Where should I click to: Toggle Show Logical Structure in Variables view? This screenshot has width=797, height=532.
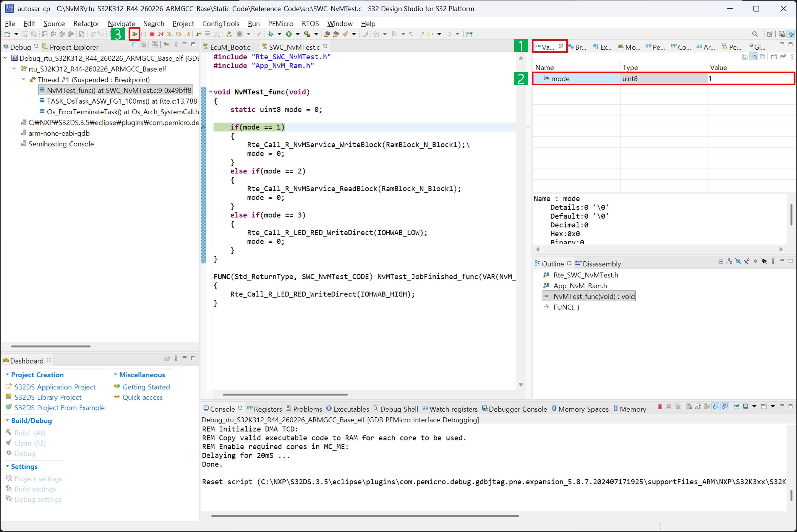click(x=754, y=57)
